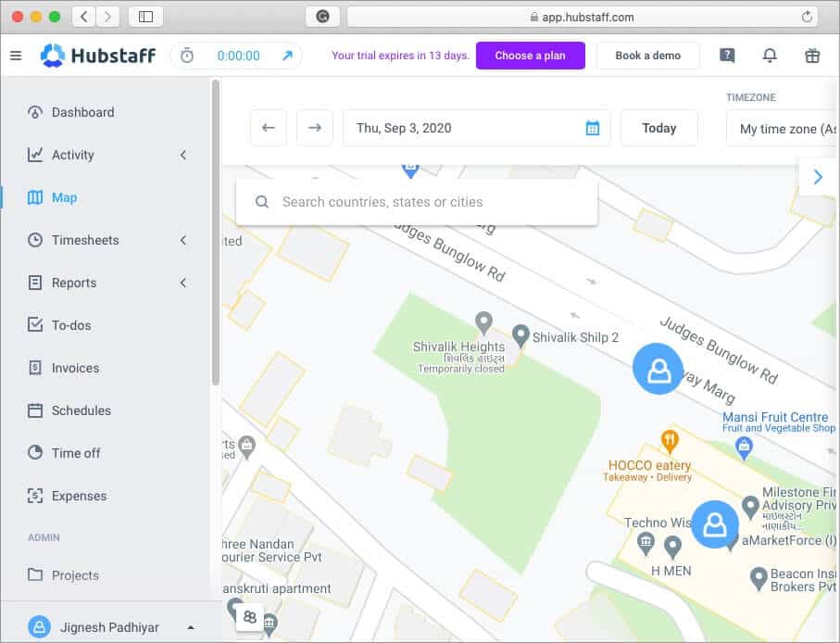Expand the Timesheets submenu chevron
840x643 pixels.
(x=183, y=240)
